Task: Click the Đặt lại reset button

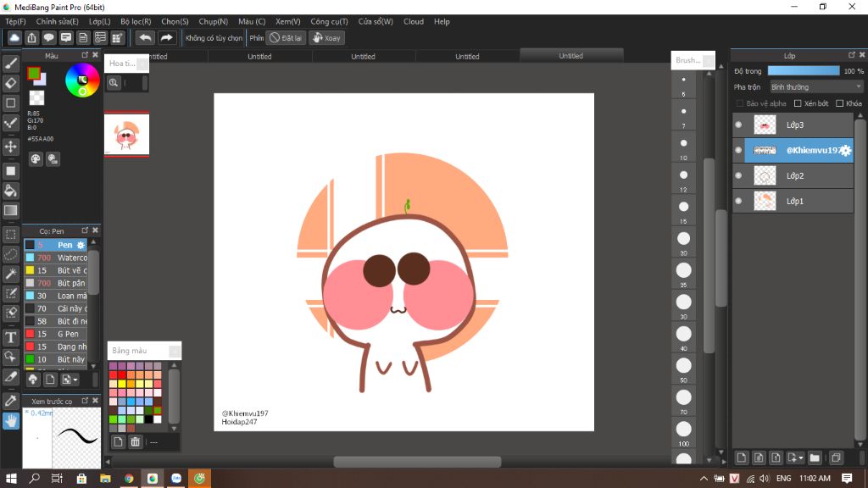Action: coord(286,37)
